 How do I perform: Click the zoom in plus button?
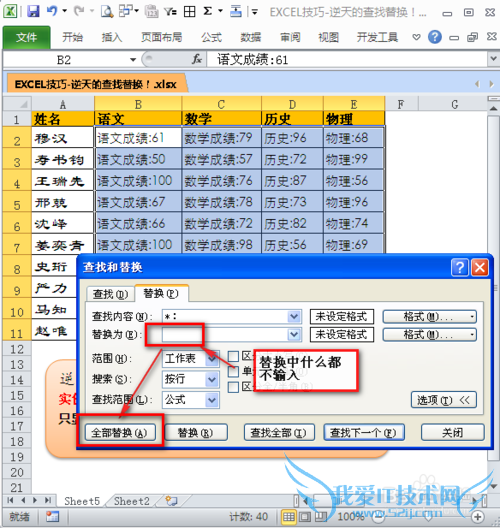tap(477, 517)
